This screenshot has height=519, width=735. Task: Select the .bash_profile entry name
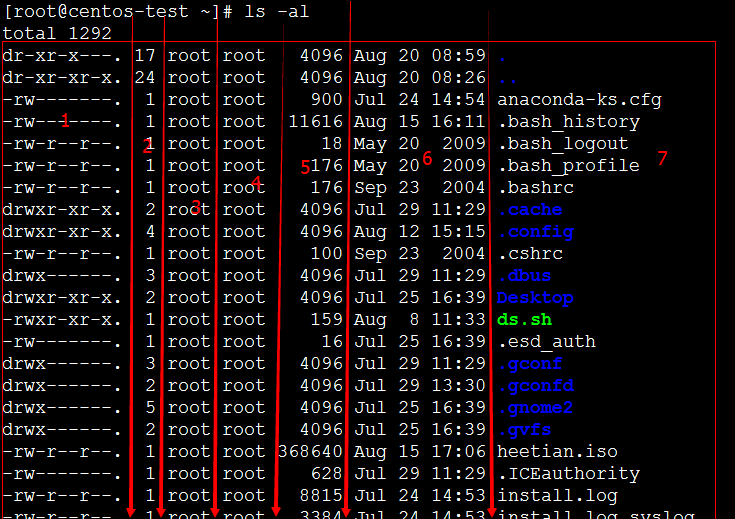(x=569, y=166)
